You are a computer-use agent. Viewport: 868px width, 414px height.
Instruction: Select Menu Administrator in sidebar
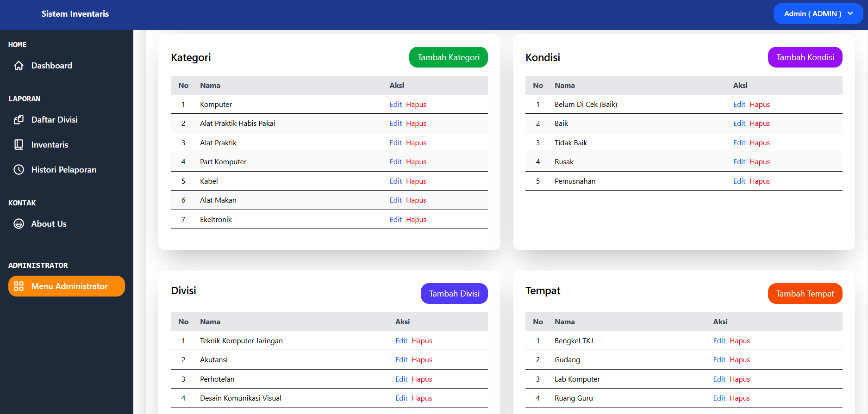tap(67, 286)
